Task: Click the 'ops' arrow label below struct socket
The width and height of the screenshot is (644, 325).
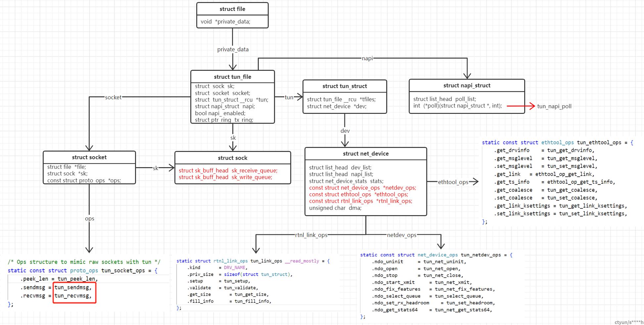Action: pyautogui.click(x=89, y=218)
